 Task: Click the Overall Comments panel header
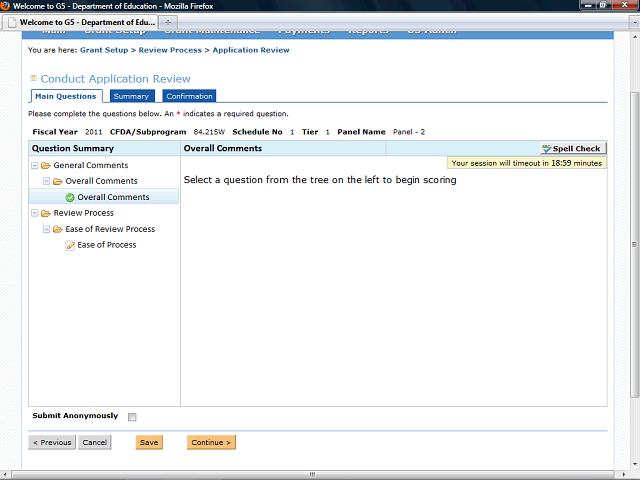coord(223,149)
